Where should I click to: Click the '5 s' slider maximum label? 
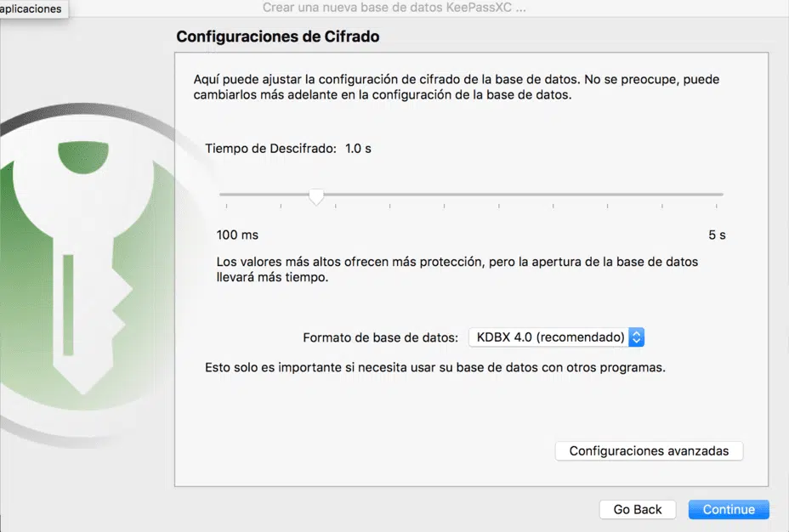click(x=717, y=235)
